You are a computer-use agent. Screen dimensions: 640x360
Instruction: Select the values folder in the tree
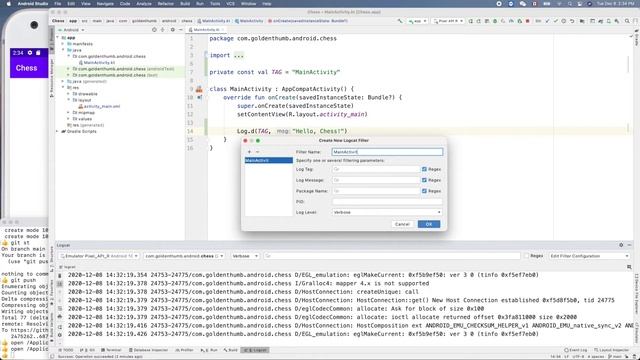pyautogui.click(x=82, y=119)
